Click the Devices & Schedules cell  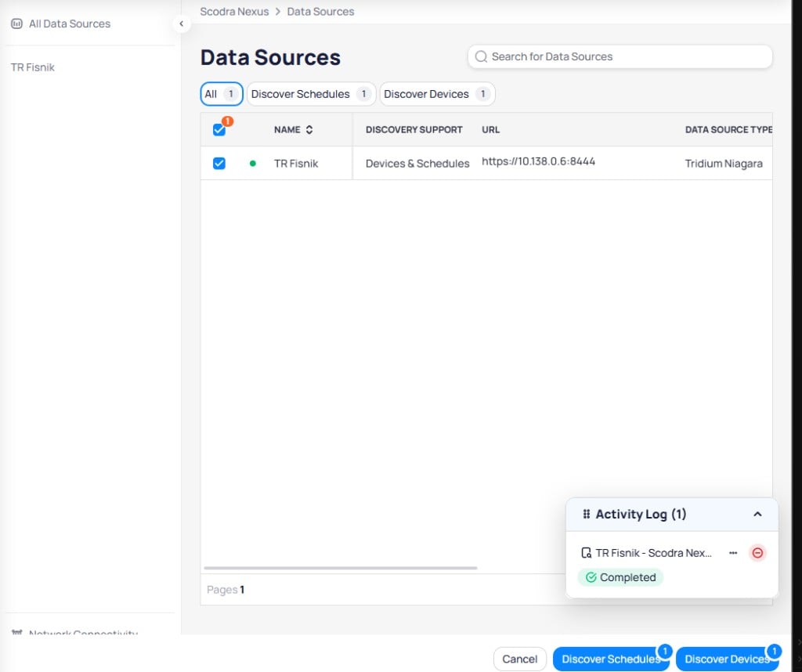tap(417, 164)
